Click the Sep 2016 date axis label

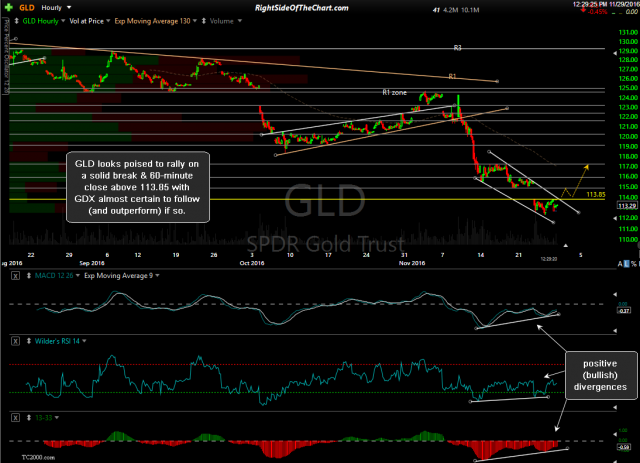click(x=92, y=263)
